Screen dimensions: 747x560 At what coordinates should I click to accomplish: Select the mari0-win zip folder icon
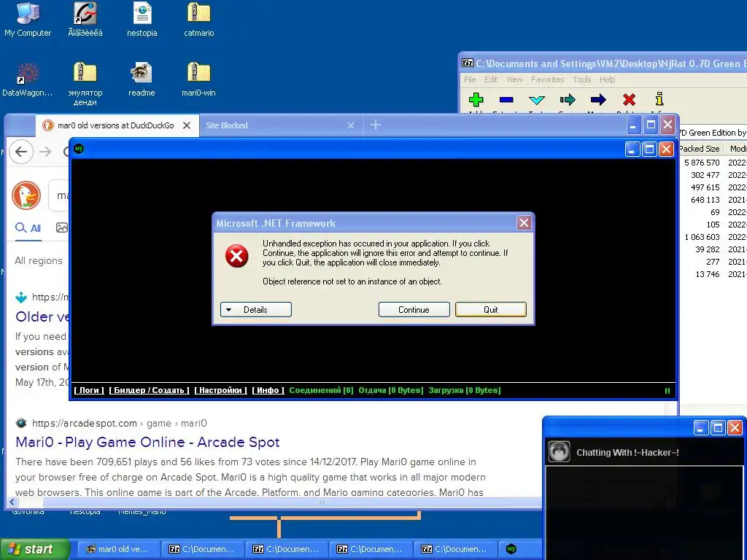coord(198,80)
